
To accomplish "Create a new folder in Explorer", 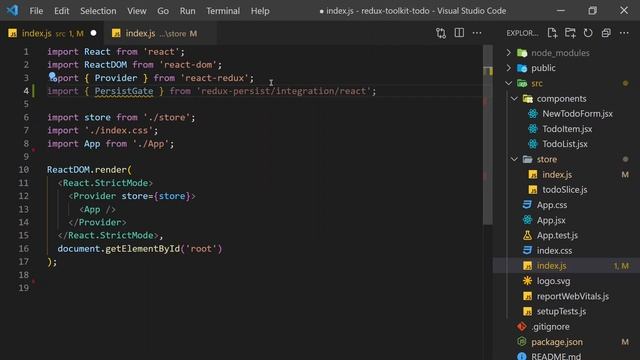I will 570,33.
